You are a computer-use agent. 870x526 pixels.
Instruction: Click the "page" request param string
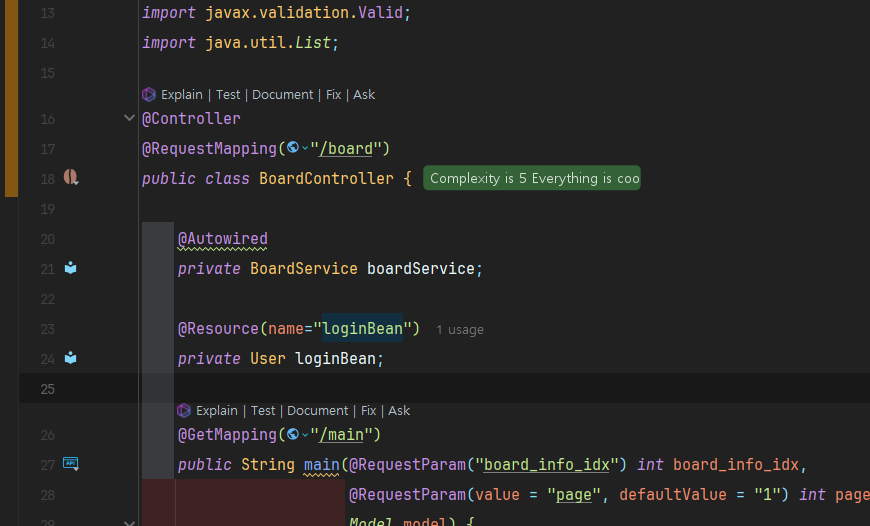tap(574, 495)
